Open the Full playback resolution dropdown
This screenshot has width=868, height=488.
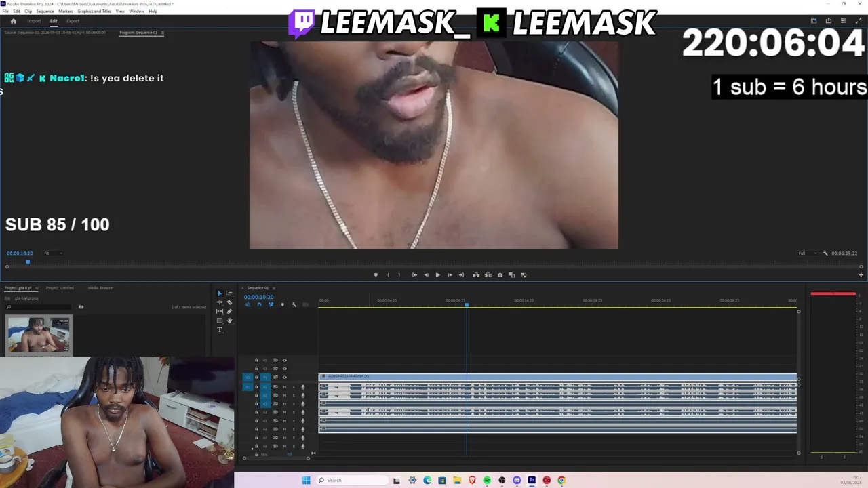807,253
